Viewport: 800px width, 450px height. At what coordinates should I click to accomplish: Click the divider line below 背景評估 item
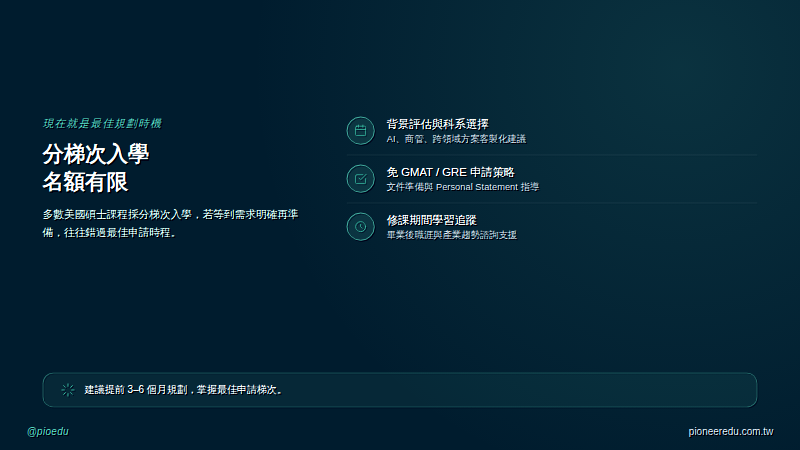point(552,155)
